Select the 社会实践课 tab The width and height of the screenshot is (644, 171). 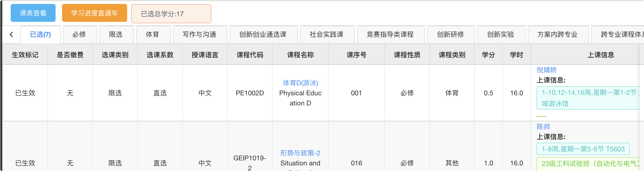coord(326,34)
